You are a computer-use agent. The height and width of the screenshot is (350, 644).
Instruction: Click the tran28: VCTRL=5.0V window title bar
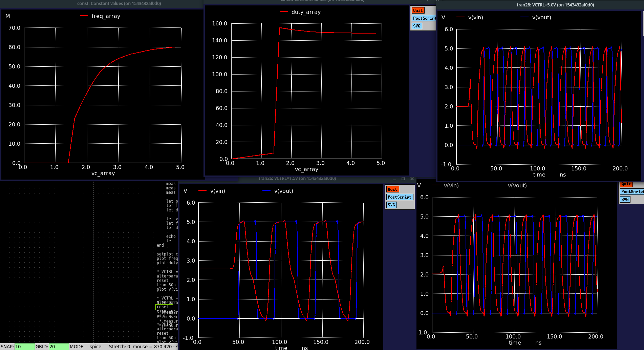(x=540, y=5)
